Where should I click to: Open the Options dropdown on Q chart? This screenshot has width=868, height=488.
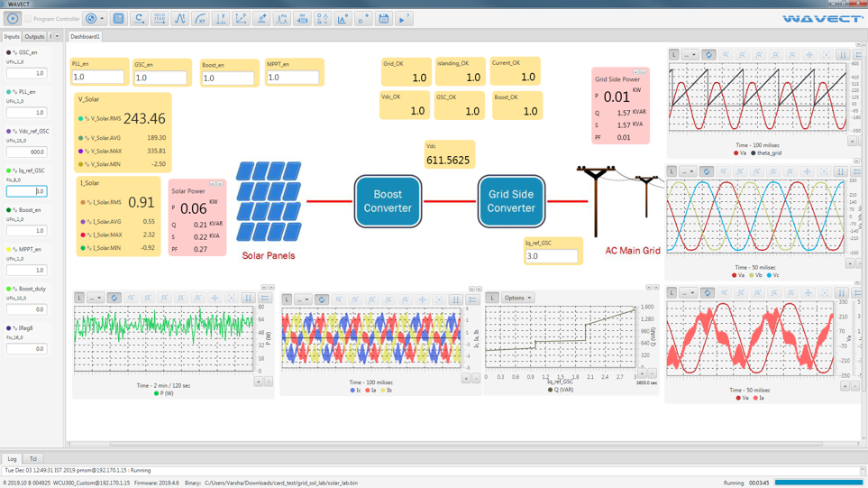[x=518, y=298]
